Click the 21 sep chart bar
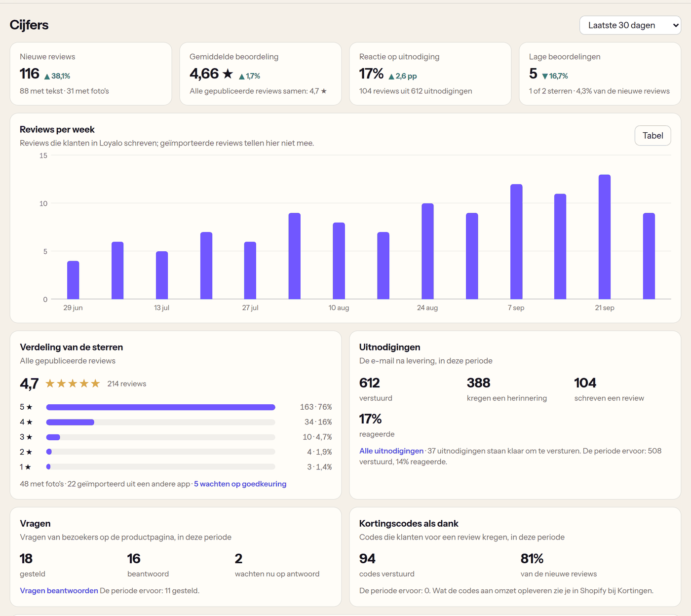The height and width of the screenshot is (616, 691). 605,237
